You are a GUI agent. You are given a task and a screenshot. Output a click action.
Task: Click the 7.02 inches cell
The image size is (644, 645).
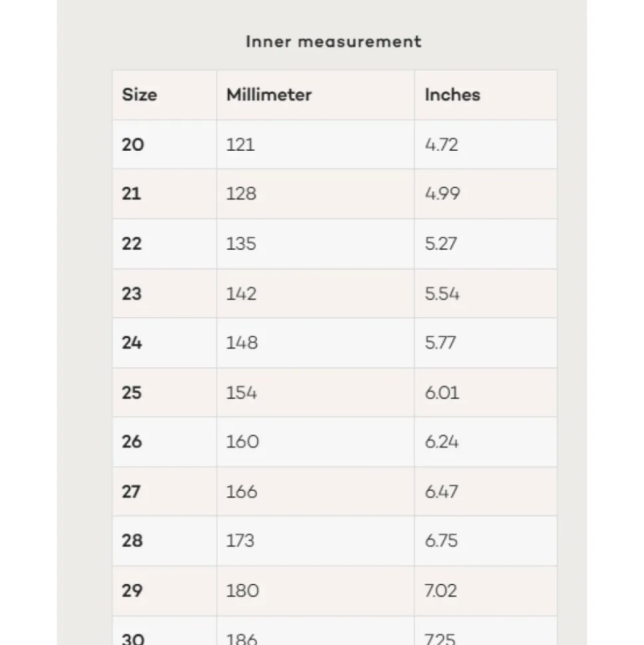pos(441,591)
